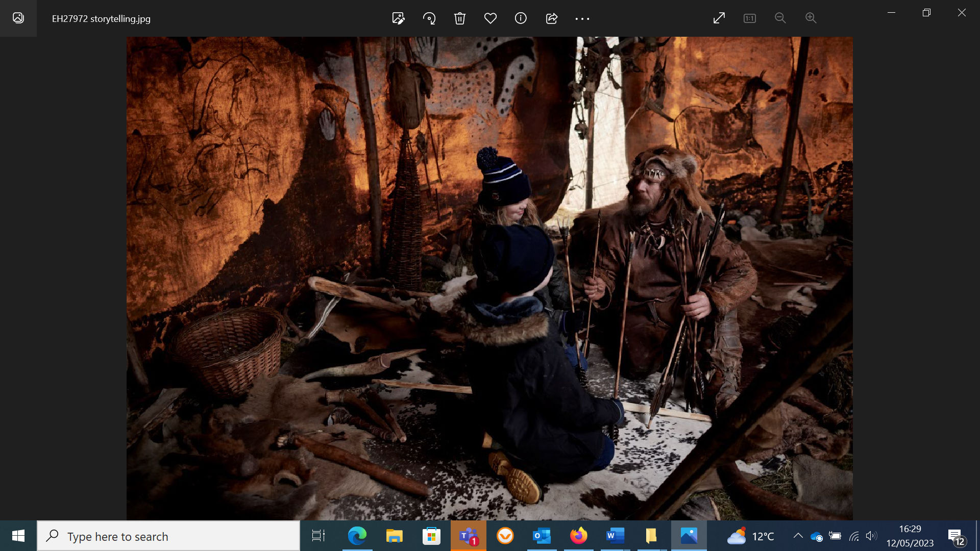Open Task View in the taskbar
Screen dimensions: 980x551
point(318,536)
